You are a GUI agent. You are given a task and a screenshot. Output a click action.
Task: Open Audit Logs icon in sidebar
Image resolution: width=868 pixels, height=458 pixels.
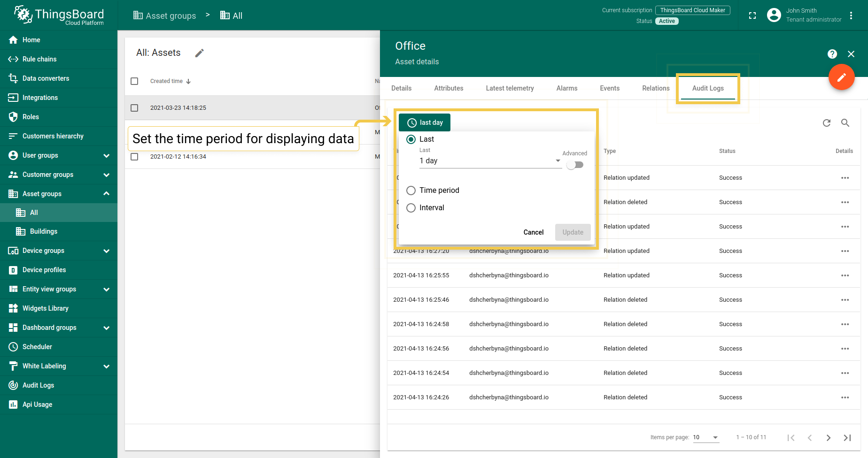click(13, 385)
